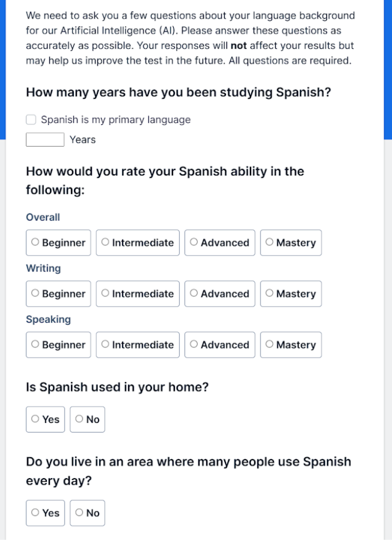
Task: Pick Intermediate for Speaking ability
Action: click(138, 344)
